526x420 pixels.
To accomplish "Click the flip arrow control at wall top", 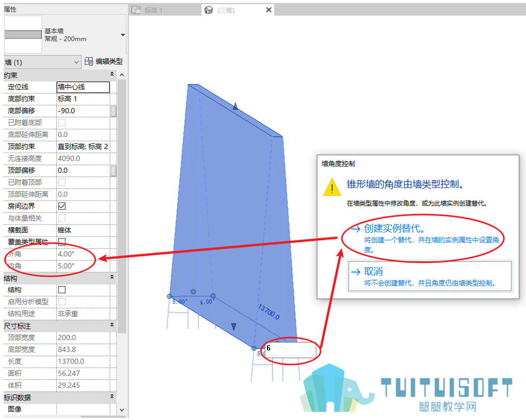I will point(235,106).
